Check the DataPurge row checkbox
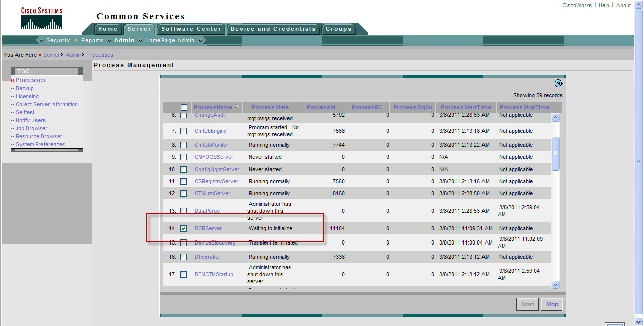This screenshot has height=326, width=644. [x=183, y=211]
